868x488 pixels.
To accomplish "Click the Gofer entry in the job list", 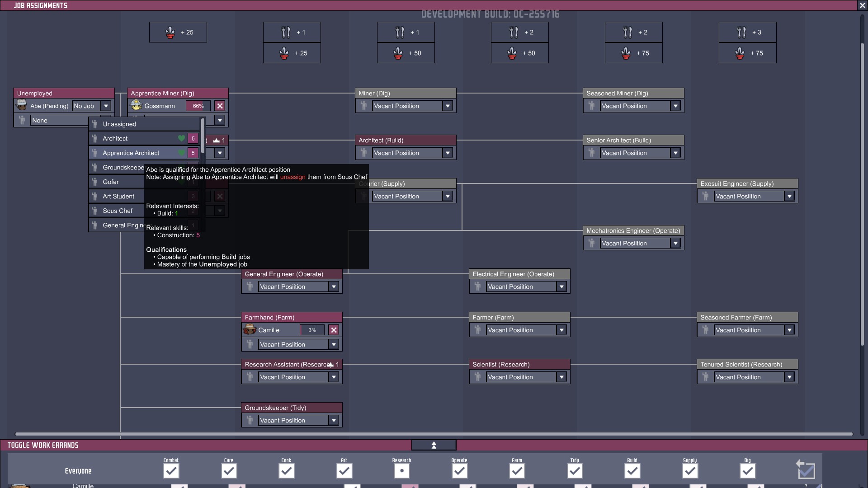I will (x=111, y=182).
